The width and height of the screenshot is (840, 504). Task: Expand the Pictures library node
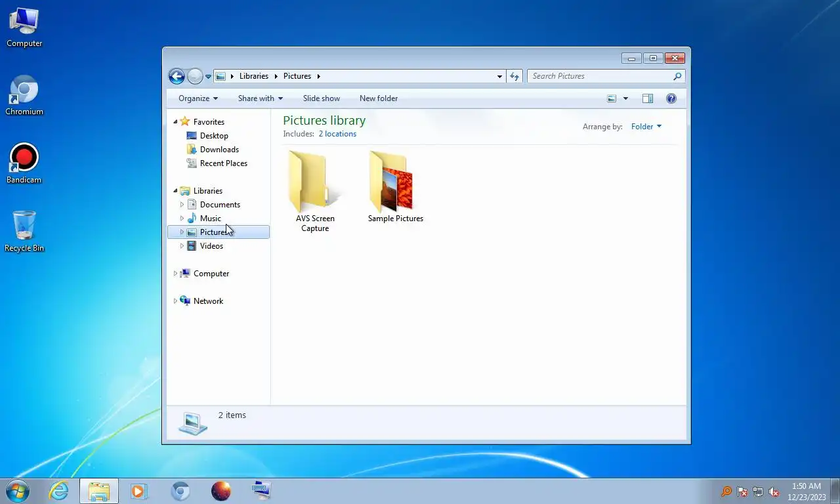pyautogui.click(x=182, y=232)
